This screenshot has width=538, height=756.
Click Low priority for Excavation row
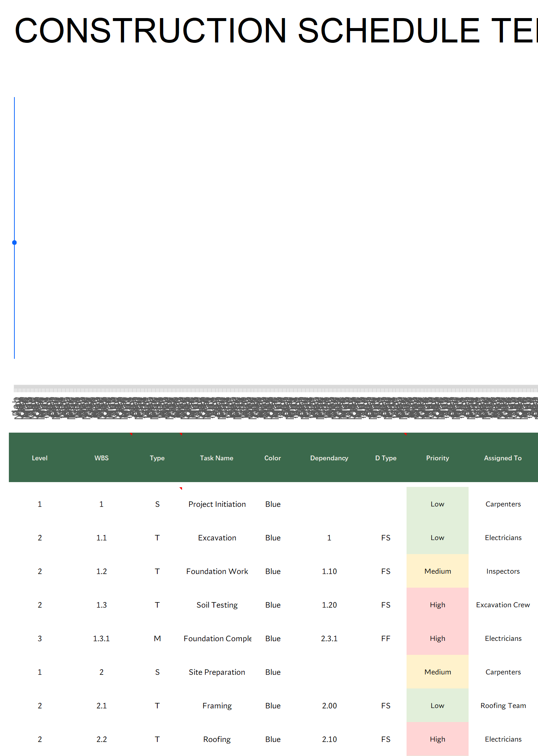[x=438, y=537]
